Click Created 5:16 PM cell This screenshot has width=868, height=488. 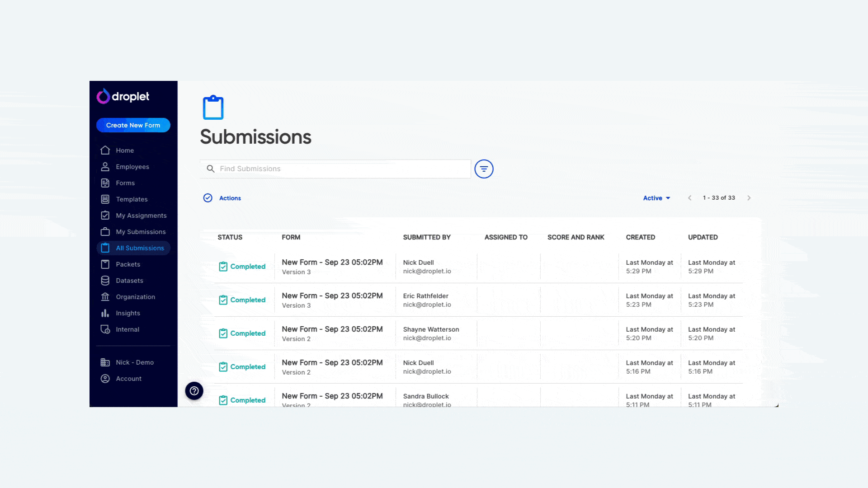tap(650, 367)
